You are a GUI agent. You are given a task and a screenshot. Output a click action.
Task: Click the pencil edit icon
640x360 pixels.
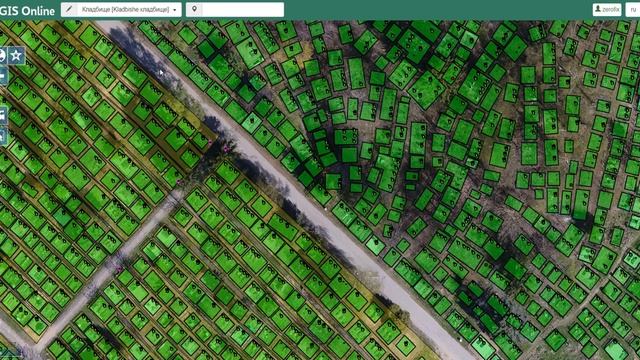pos(69,9)
